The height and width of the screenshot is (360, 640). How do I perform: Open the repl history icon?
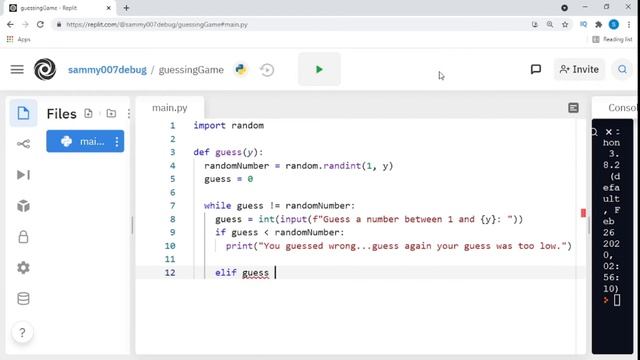(267, 70)
